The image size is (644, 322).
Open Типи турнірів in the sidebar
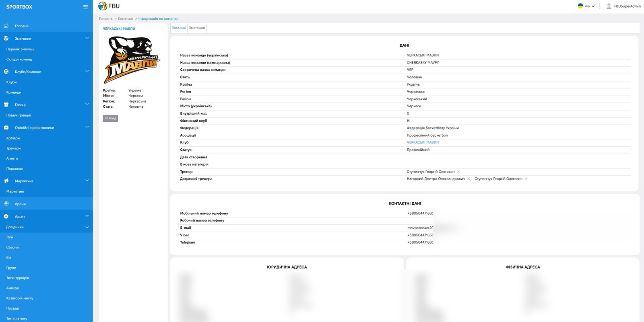(x=18, y=278)
